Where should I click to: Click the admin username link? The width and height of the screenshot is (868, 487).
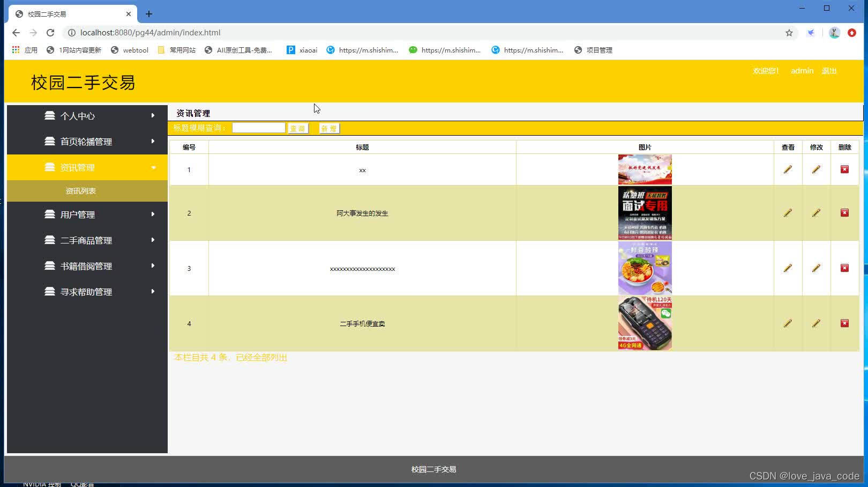[802, 71]
